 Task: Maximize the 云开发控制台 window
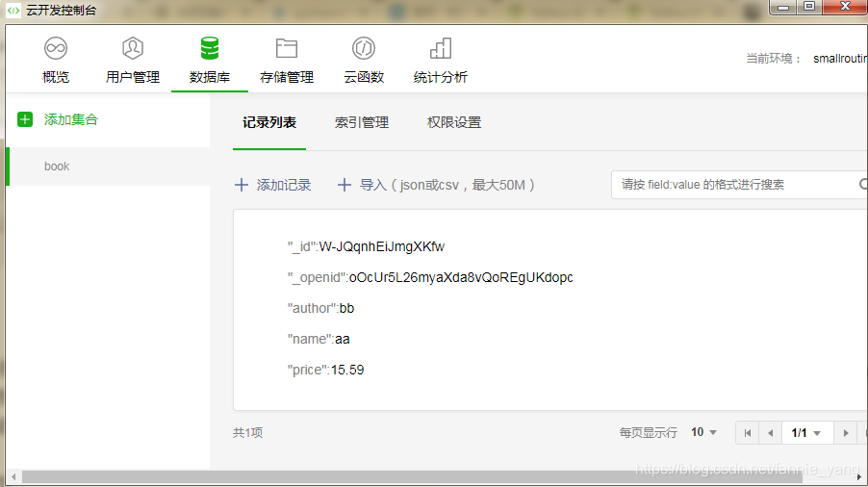[x=809, y=7]
